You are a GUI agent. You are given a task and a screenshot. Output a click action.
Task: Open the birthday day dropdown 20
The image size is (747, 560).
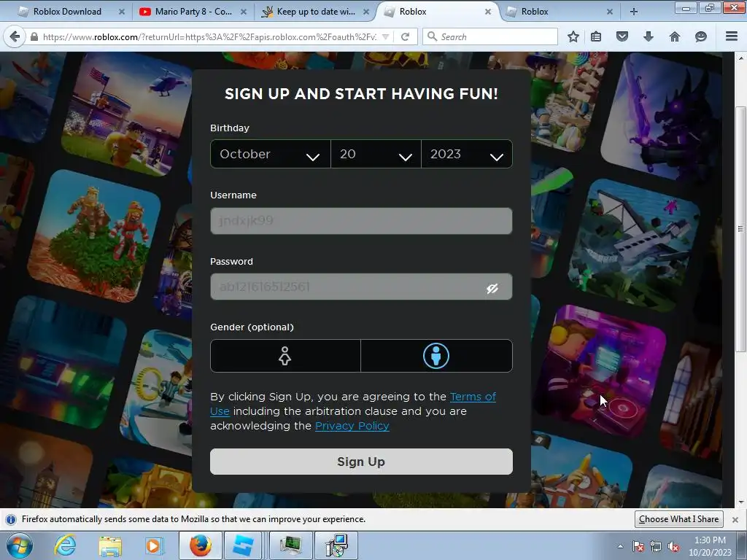click(376, 154)
